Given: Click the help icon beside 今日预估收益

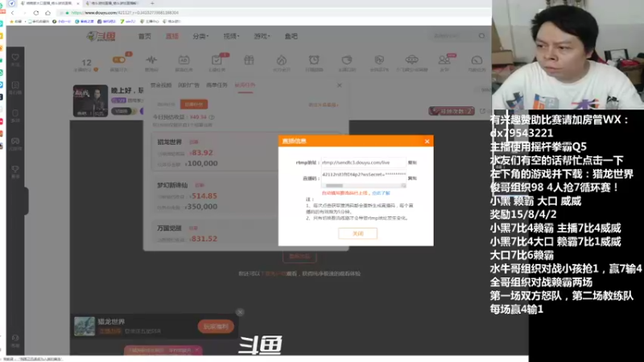Looking at the screenshot, I should click(x=212, y=117).
